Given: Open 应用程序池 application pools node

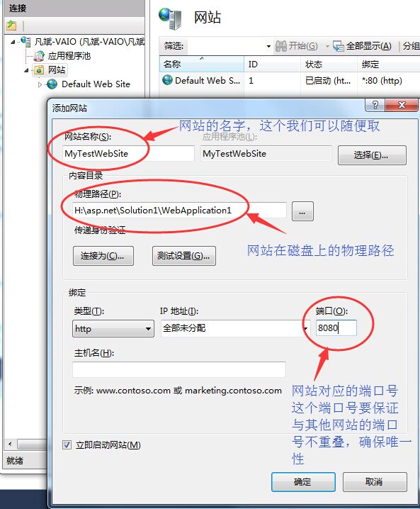Looking at the screenshot, I should 69,56.
